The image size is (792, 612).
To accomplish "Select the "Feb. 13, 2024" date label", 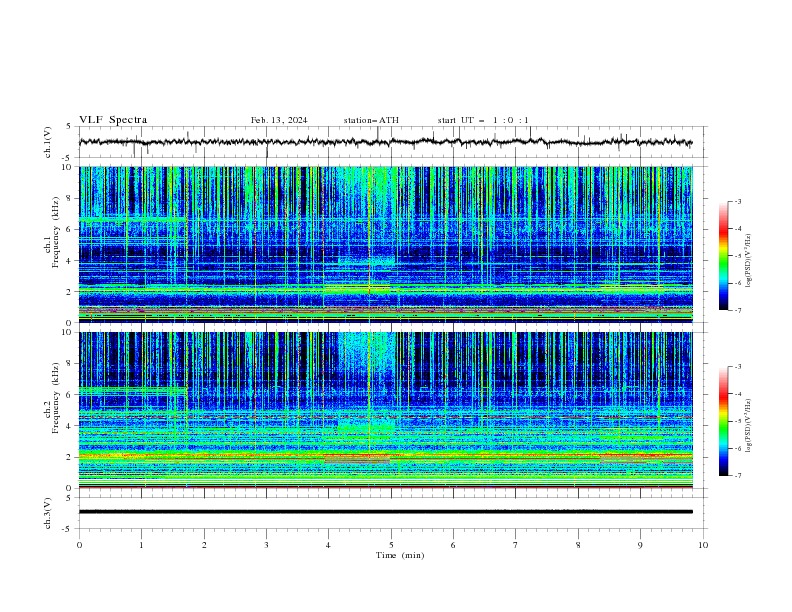I will tap(279, 120).
